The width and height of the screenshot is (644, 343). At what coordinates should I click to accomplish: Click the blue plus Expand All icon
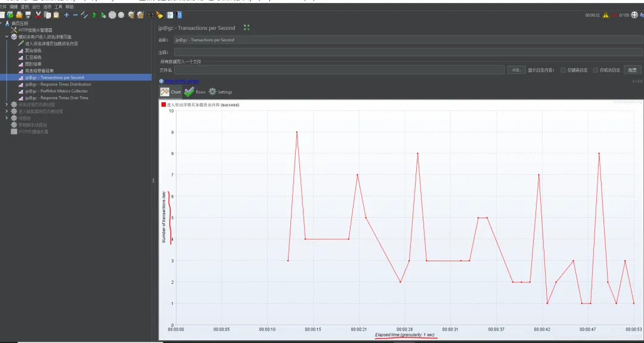67,15
